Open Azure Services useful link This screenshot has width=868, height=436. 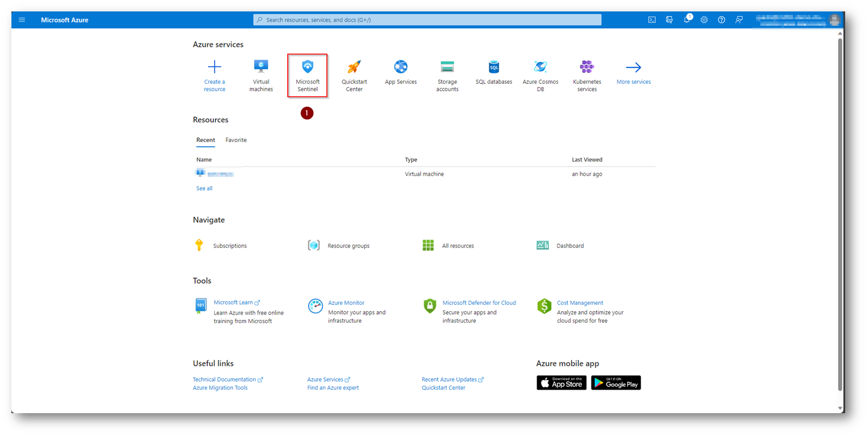(x=328, y=379)
